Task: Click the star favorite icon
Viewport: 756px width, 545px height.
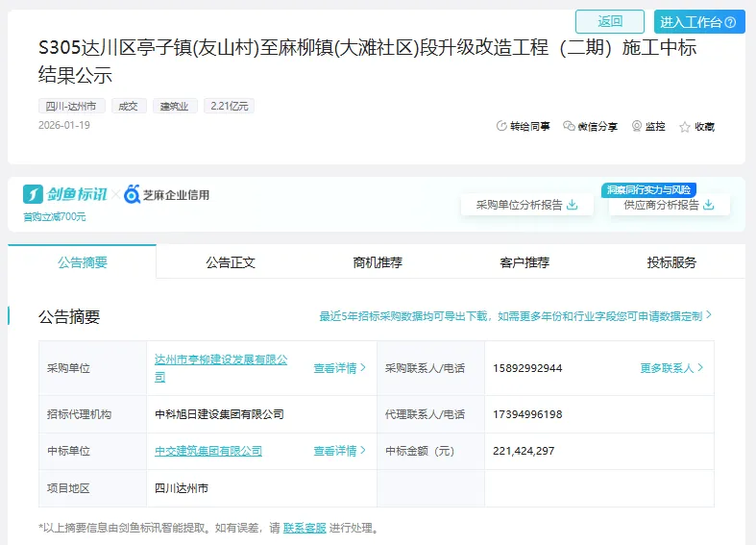Action: pos(685,127)
